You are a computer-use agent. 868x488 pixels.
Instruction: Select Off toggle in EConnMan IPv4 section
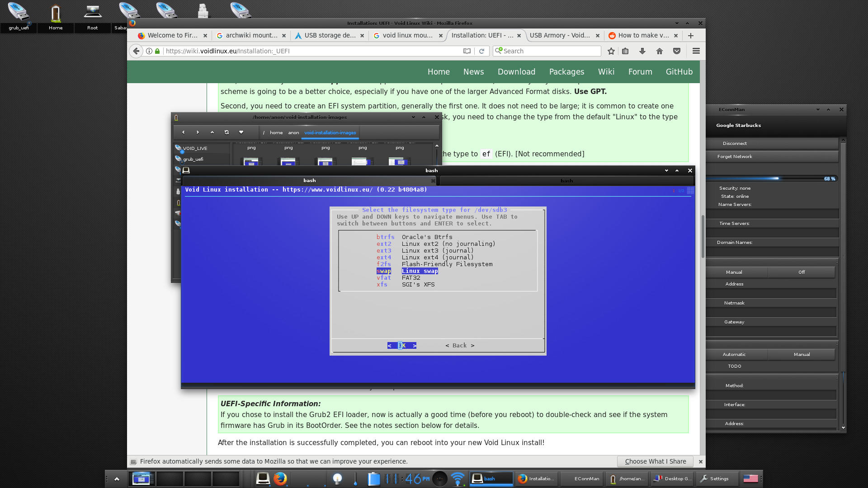tap(801, 272)
